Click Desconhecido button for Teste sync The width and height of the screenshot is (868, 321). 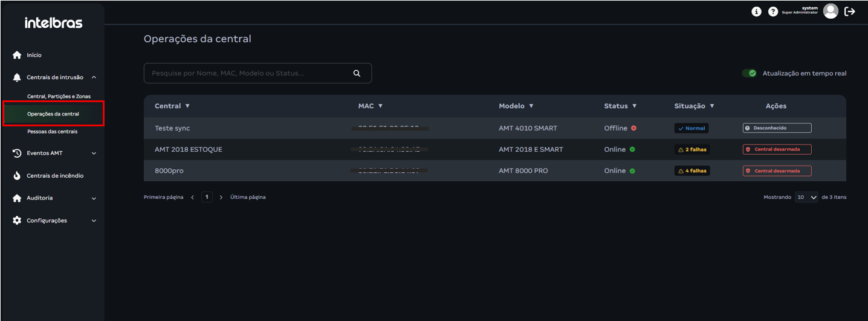[x=777, y=128]
